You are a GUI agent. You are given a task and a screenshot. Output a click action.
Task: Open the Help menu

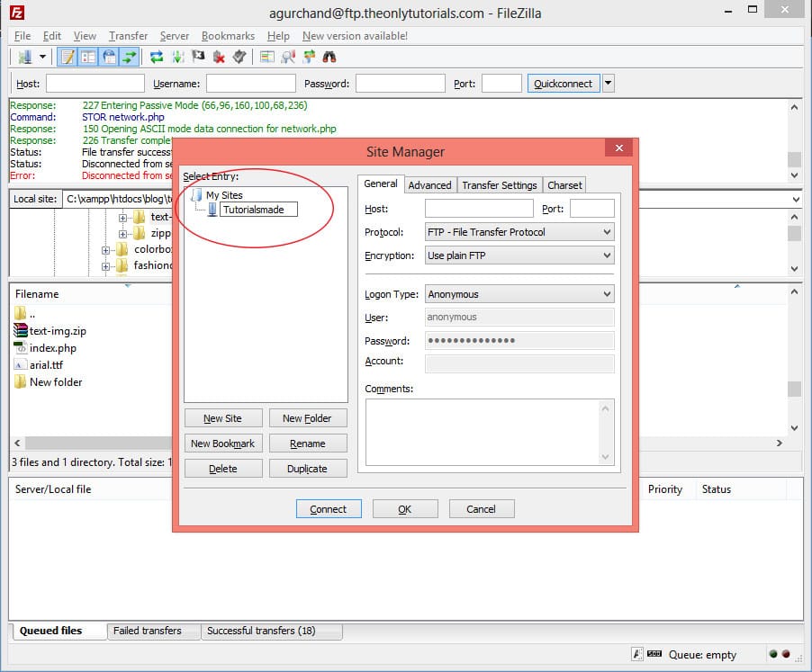pos(278,36)
